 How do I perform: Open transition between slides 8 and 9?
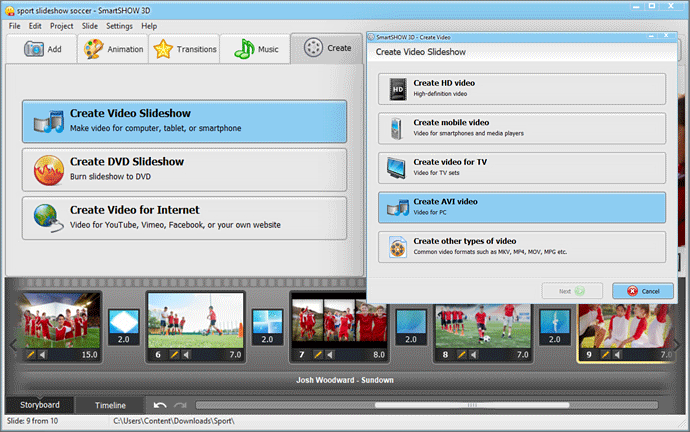[554, 327]
